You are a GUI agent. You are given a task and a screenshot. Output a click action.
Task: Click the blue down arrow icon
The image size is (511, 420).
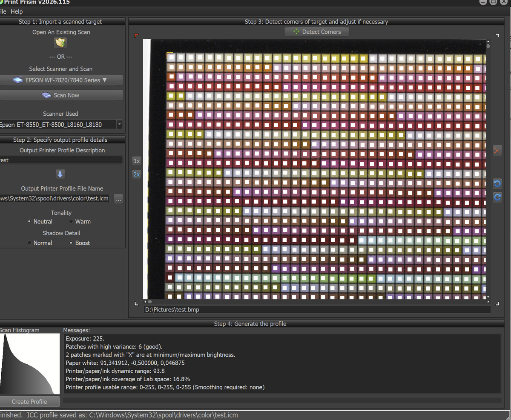point(60,174)
